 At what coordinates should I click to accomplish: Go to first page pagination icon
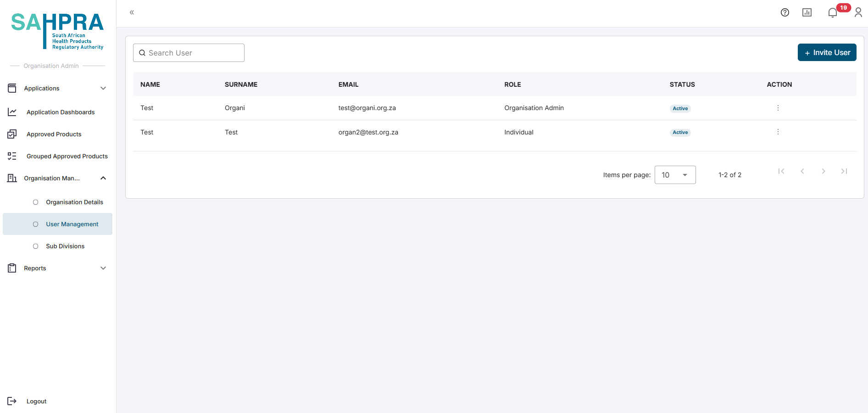(x=781, y=171)
